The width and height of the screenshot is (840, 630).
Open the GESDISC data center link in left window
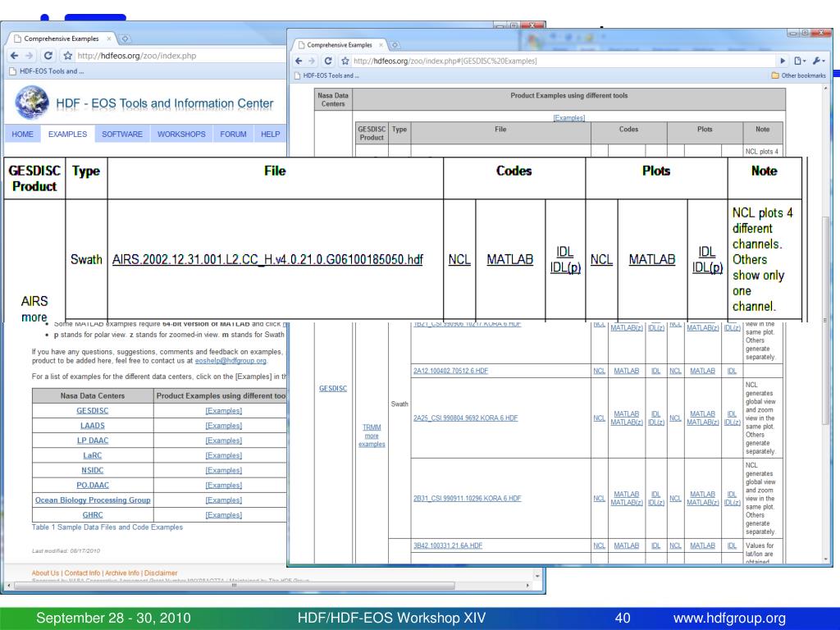tap(92, 411)
